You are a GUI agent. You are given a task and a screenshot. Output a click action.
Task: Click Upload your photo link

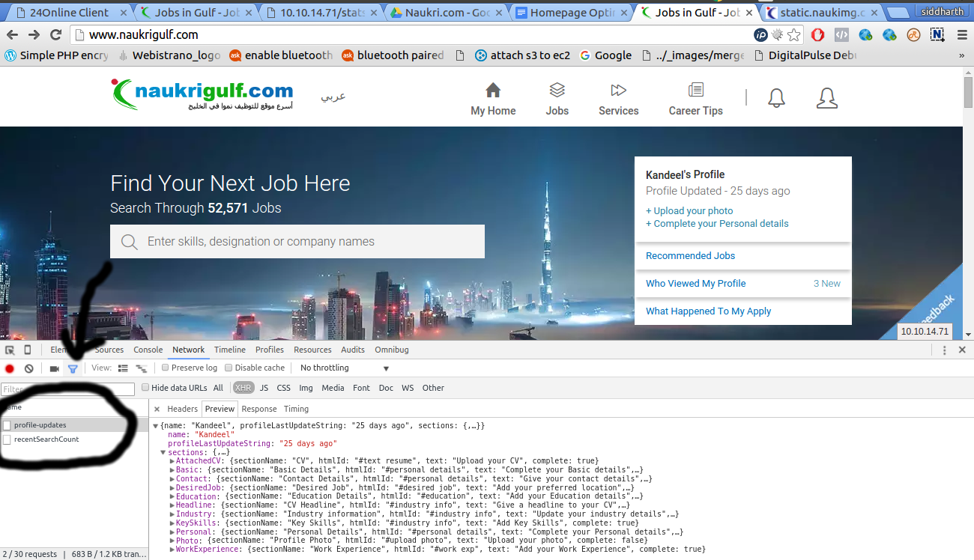689,211
